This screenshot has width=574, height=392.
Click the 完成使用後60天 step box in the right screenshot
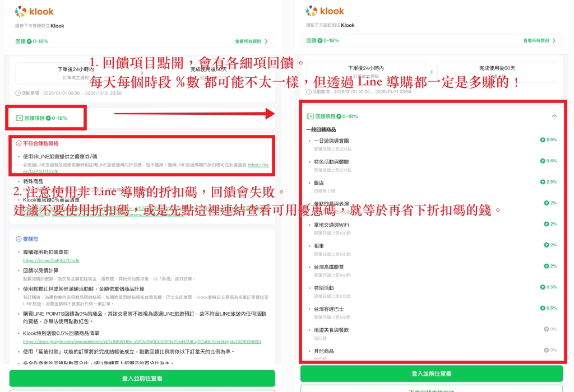[497, 72]
